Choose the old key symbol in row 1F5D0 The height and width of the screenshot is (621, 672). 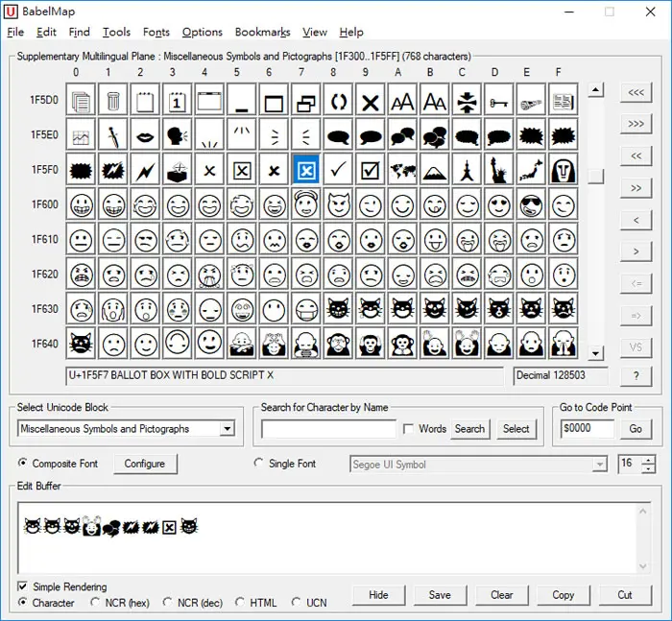click(499, 100)
